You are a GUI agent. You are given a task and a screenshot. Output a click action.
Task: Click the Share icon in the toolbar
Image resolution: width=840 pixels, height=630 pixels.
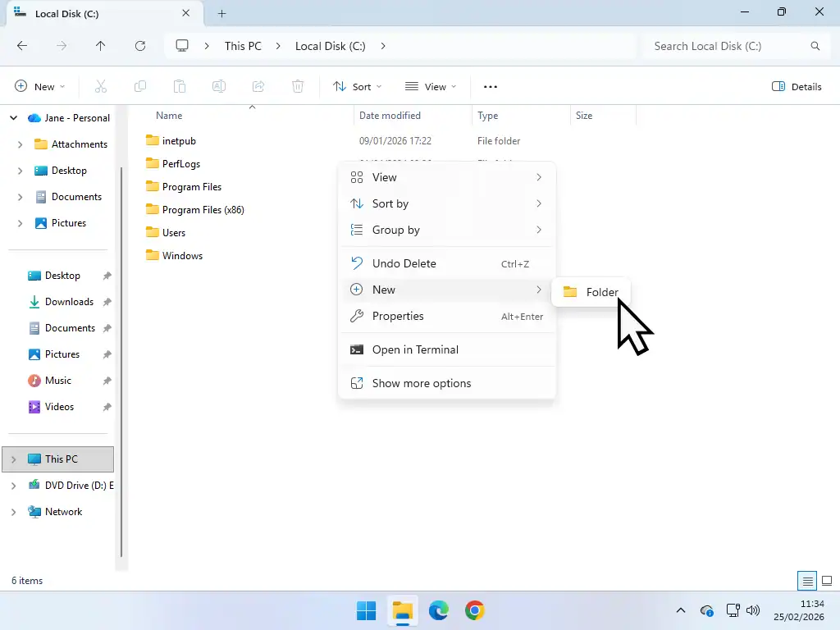tap(258, 86)
